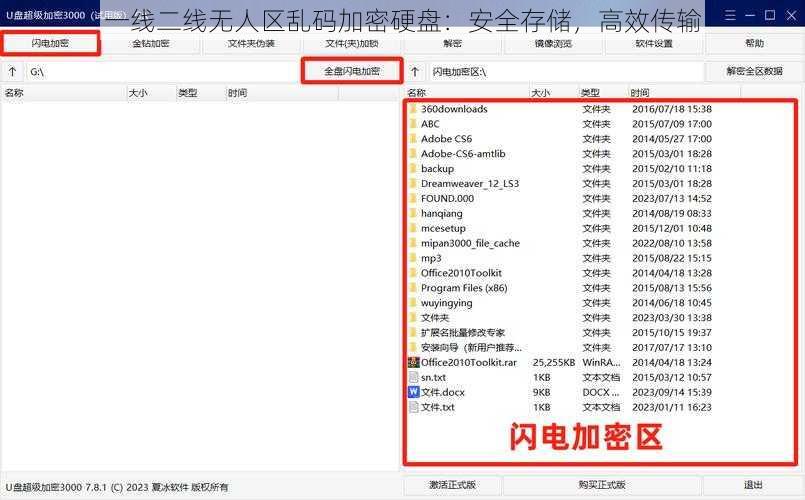Image resolution: width=805 pixels, height=500 pixels.
Task: Open the 闪电加密 tab
Action: pyautogui.click(x=50, y=43)
